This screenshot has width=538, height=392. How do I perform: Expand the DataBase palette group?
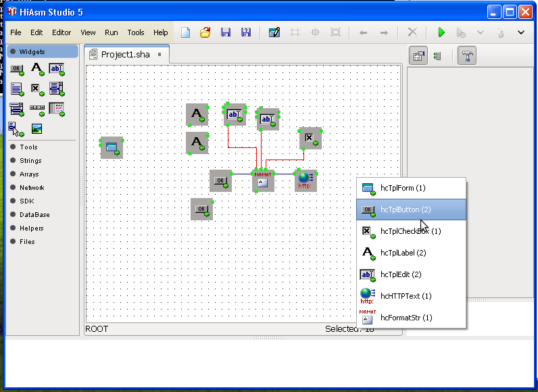click(x=34, y=214)
